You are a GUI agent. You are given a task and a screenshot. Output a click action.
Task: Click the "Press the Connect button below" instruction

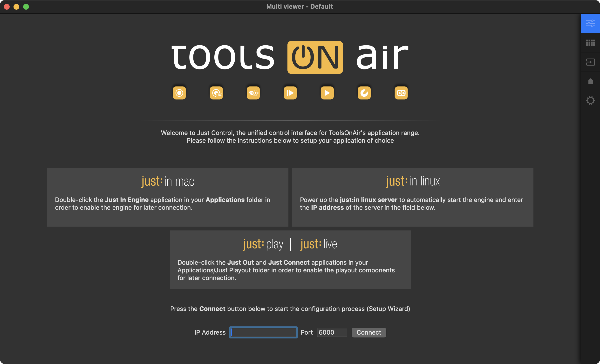coord(290,309)
